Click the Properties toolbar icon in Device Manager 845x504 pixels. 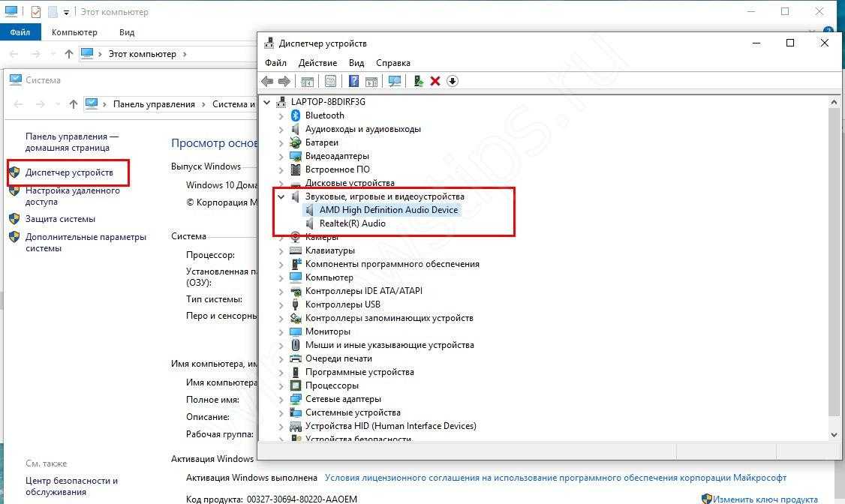click(x=330, y=81)
